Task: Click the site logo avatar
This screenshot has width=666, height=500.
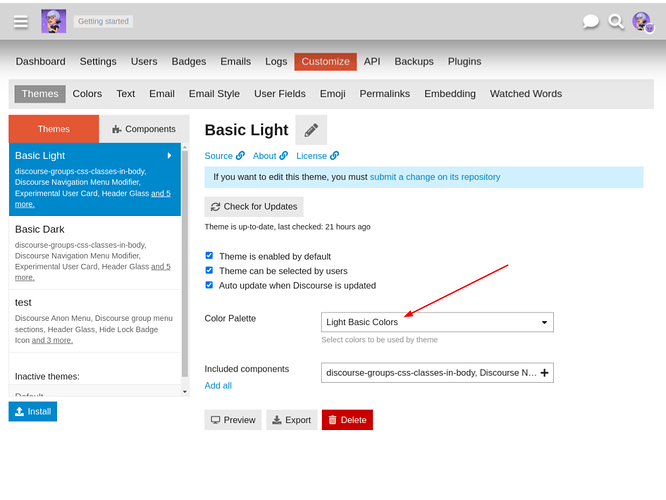Action: click(54, 21)
